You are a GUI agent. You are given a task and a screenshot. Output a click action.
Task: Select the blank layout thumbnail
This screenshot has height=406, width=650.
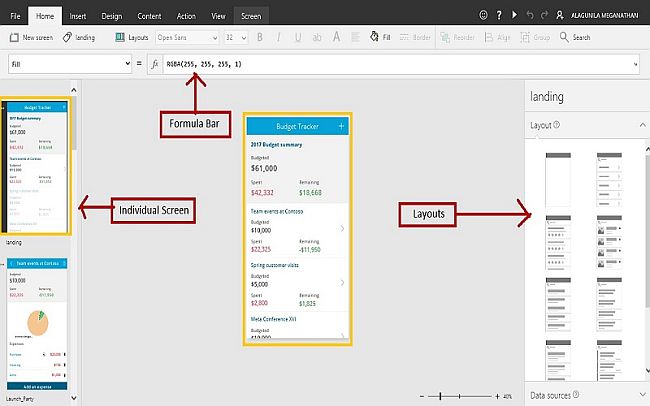[558, 179]
